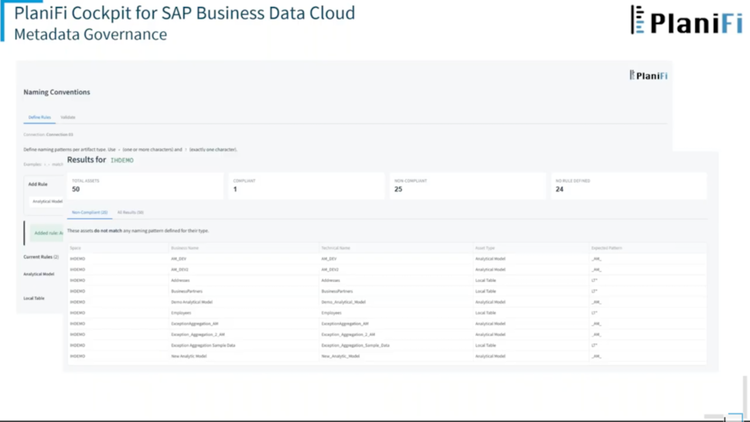Click AM_DEV2 in the Technical Name column
This screenshot has height=422, width=750.
(x=330, y=270)
